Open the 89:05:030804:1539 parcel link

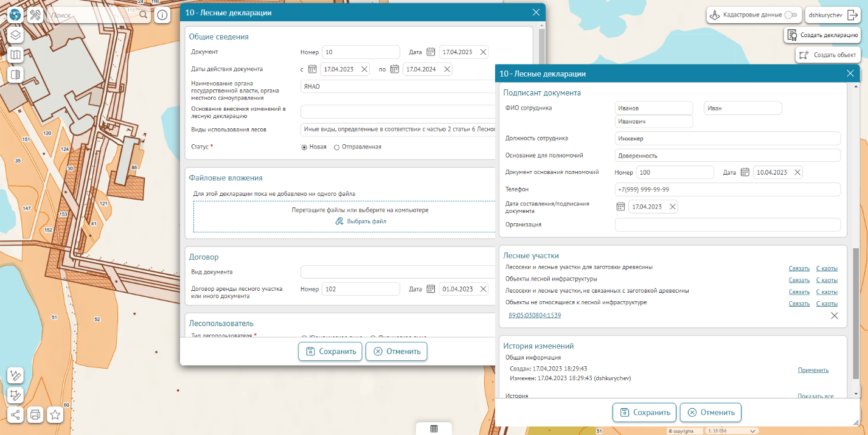(x=535, y=315)
